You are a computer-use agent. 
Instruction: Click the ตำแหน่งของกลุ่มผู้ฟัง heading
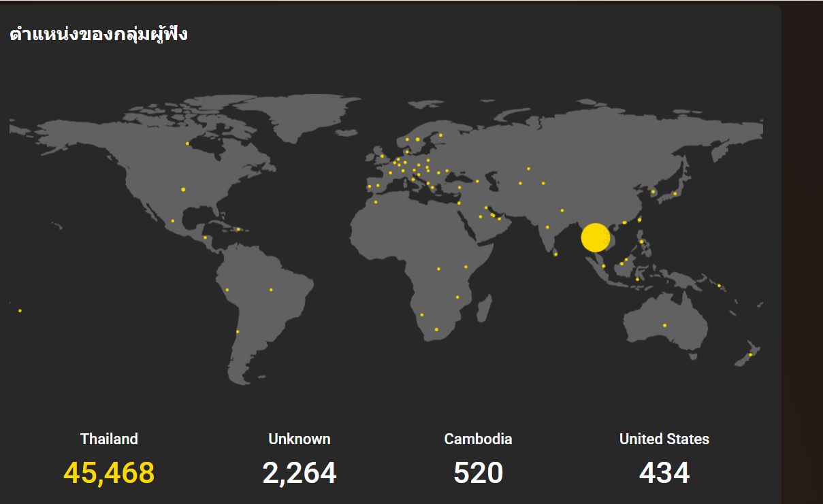tap(99, 34)
